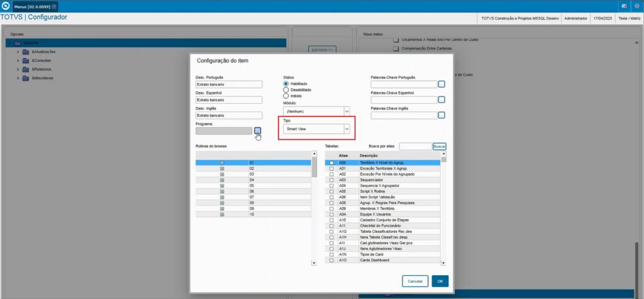Open the Tipo Smart View dropdown
The height and width of the screenshot is (299, 644).
tap(316, 129)
